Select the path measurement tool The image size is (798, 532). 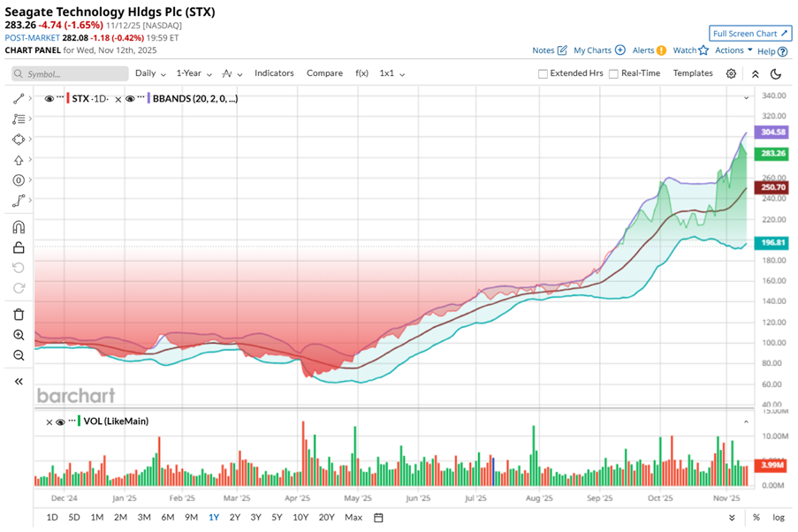pos(19,201)
